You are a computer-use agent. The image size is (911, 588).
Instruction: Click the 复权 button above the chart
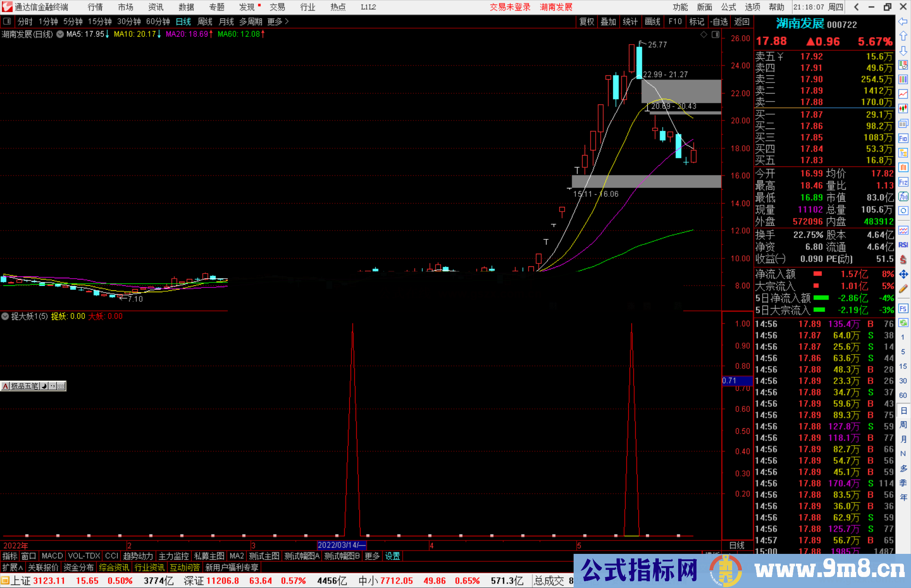(x=587, y=21)
